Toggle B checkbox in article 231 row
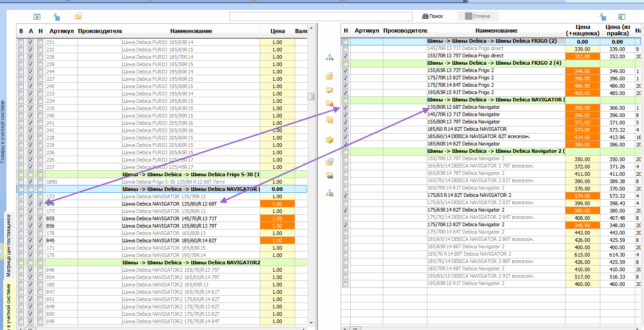The width and height of the screenshot is (644, 330). point(21,42)
